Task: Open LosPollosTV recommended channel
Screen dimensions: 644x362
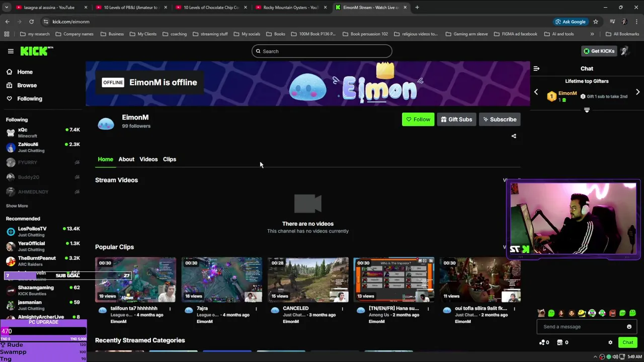Action: tap(43, 232)
